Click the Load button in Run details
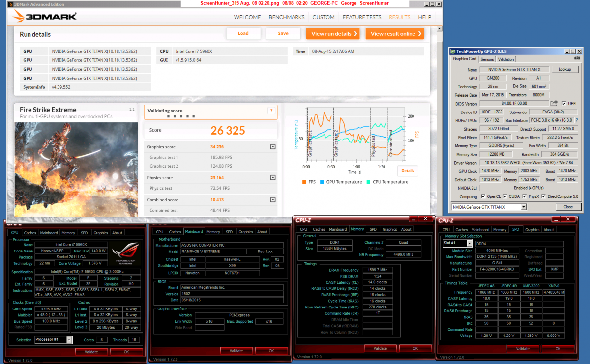Screen dimensions: 590x364 (x=243, y=34)
